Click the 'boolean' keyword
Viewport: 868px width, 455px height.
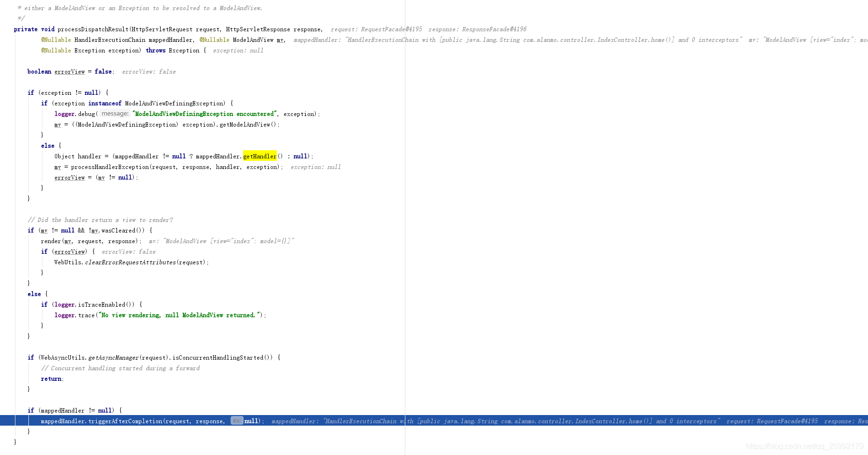click(x=39, y=72)
